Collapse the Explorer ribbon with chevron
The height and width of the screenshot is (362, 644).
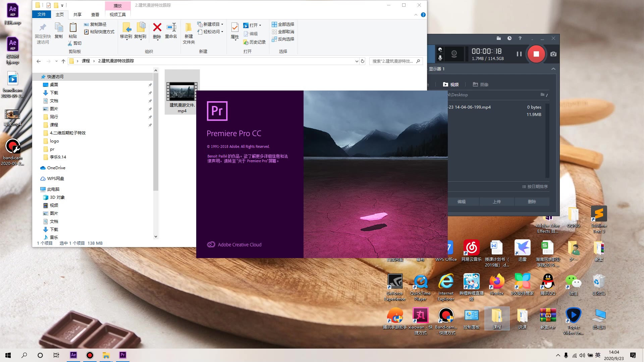pyautogui.click(x=416, y=15)
